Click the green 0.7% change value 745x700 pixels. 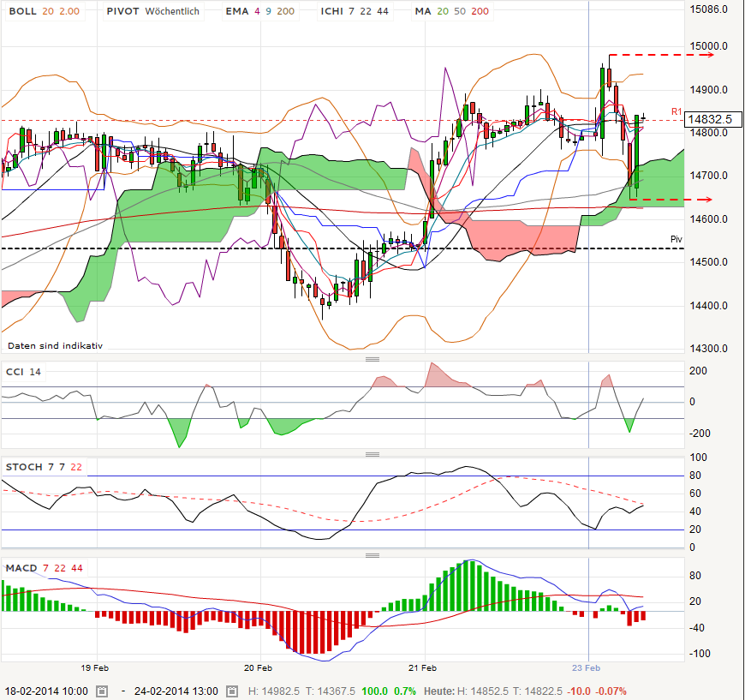coord(405,691)
